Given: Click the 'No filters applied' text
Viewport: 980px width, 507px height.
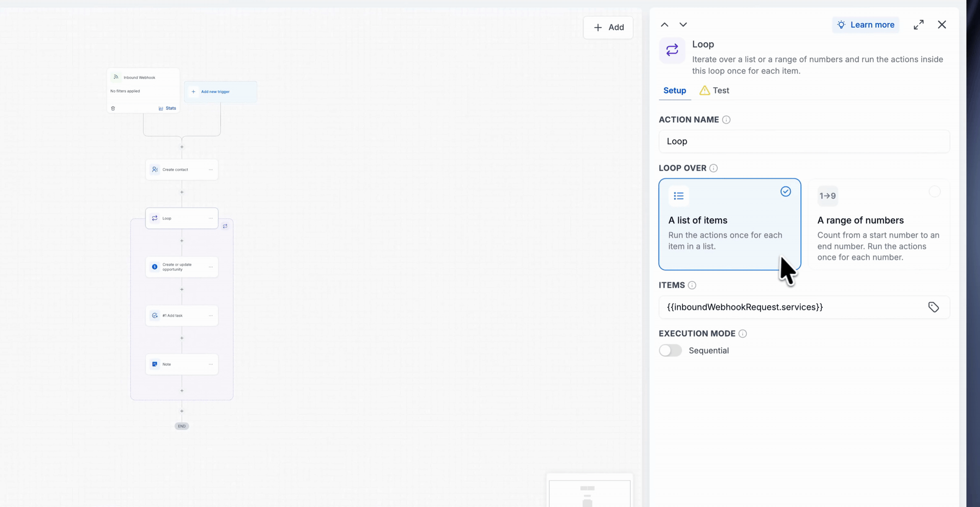Looking at the screenshot, I should (125, 91).
